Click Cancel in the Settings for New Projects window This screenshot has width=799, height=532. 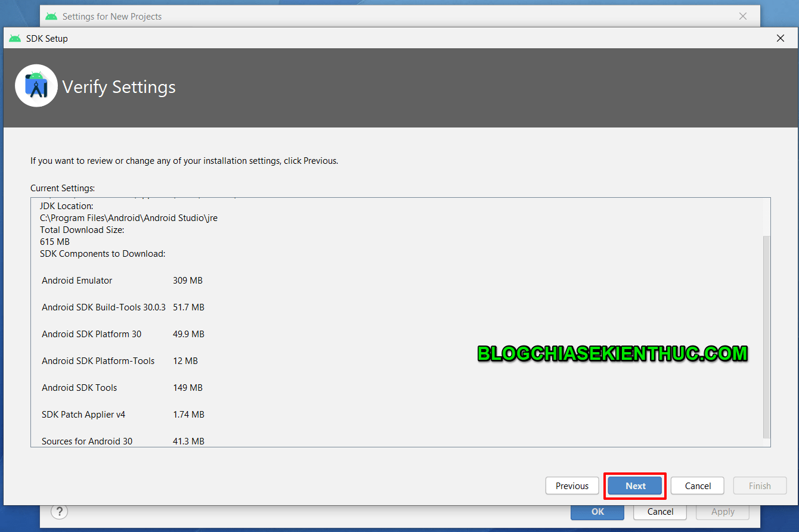pos(660,512)
